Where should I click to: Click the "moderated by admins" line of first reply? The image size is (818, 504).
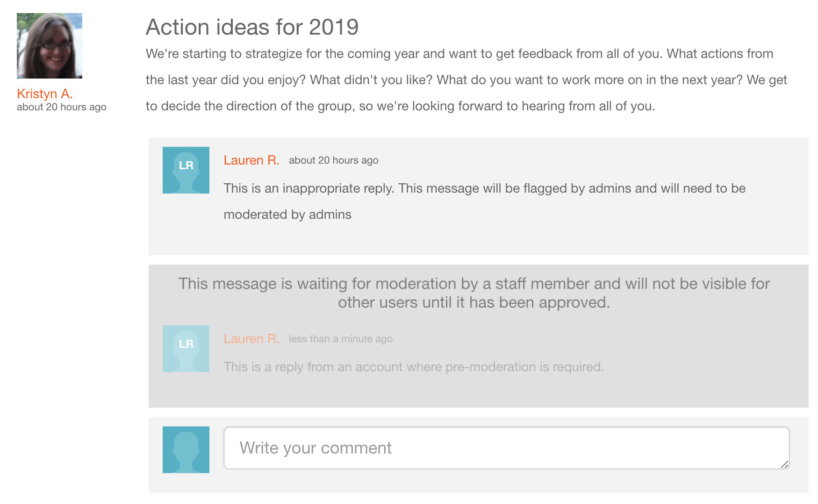[x=287, y=215]
